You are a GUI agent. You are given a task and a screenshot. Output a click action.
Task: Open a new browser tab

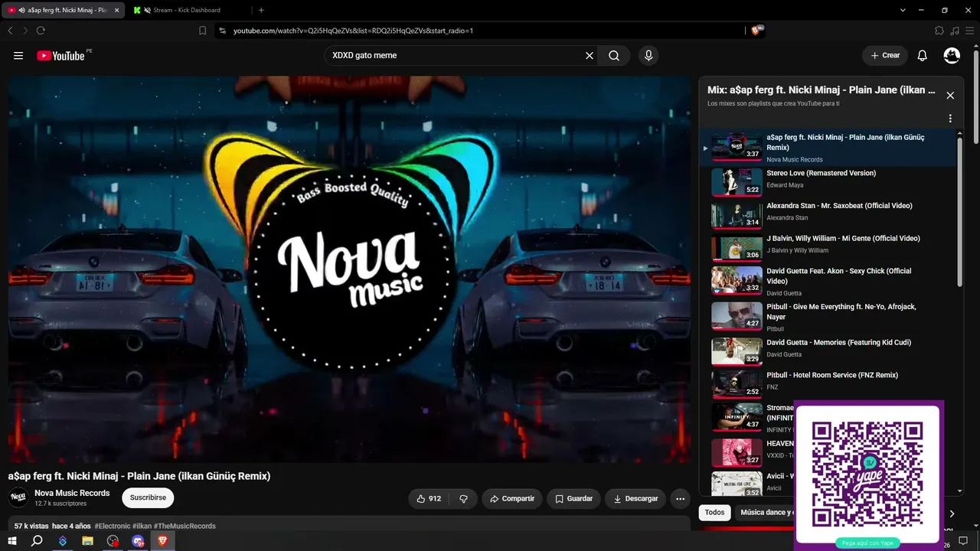261,10
